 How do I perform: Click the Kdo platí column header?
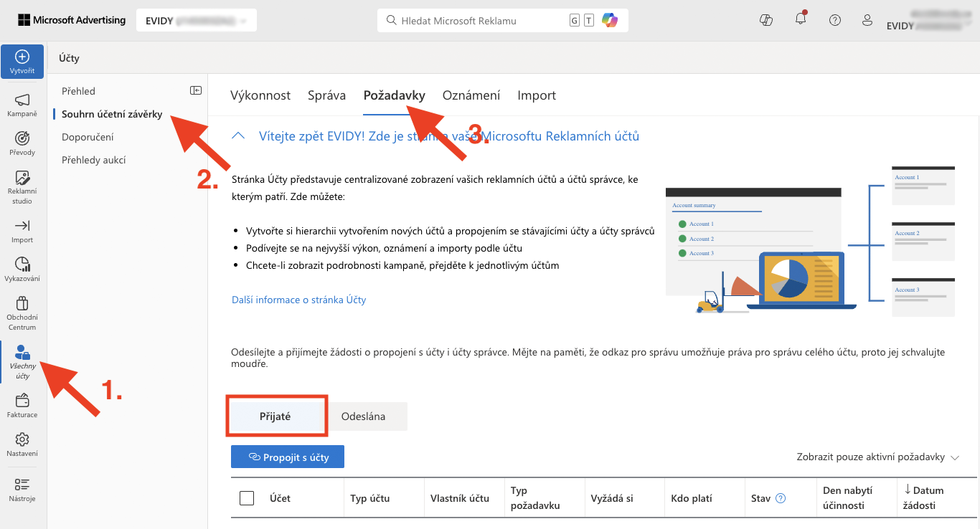click(692, 498)
